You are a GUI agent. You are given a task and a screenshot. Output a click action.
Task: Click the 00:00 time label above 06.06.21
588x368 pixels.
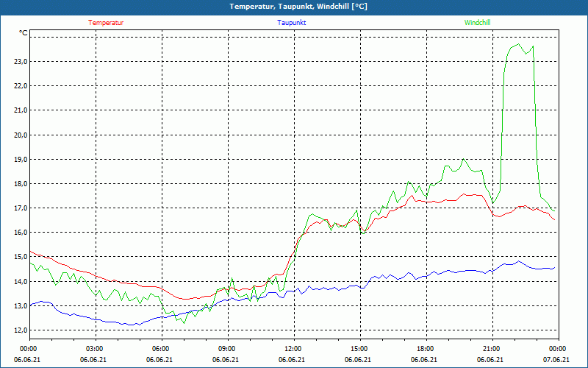(27, 349)
